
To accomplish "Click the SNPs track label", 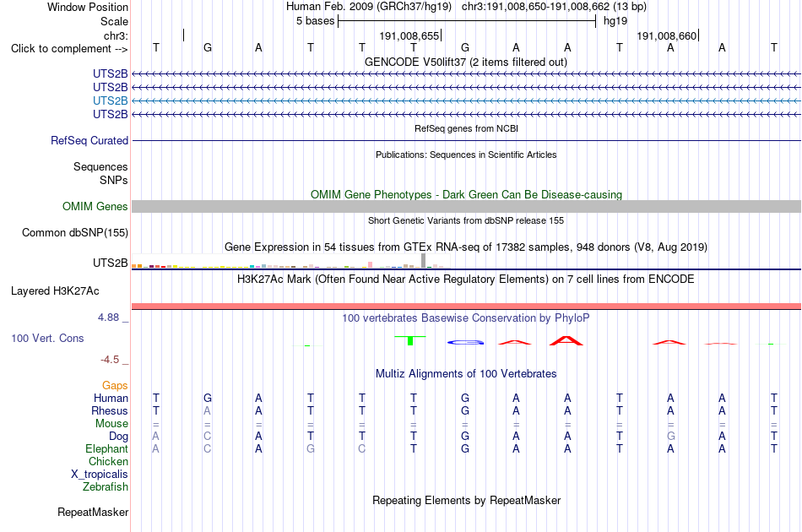I will click(114, 180).
